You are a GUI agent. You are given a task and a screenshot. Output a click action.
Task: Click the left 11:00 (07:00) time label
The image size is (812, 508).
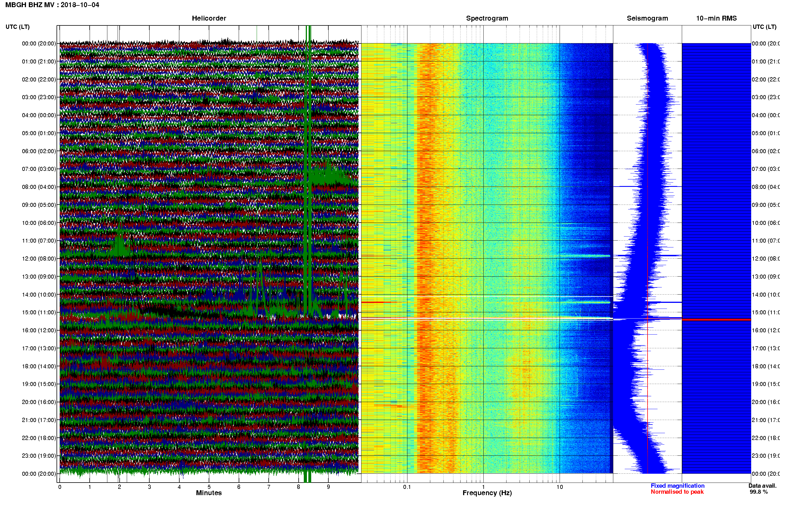tap(39, 241)
